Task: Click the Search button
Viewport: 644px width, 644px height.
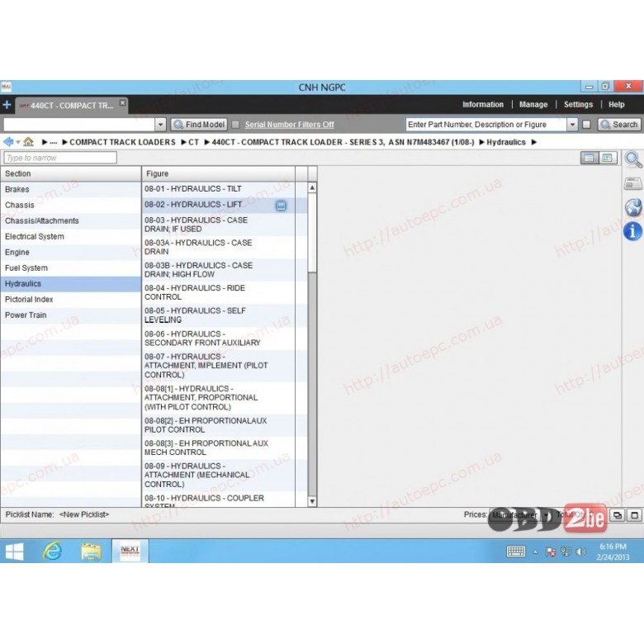Action: [x=619, y=125]
